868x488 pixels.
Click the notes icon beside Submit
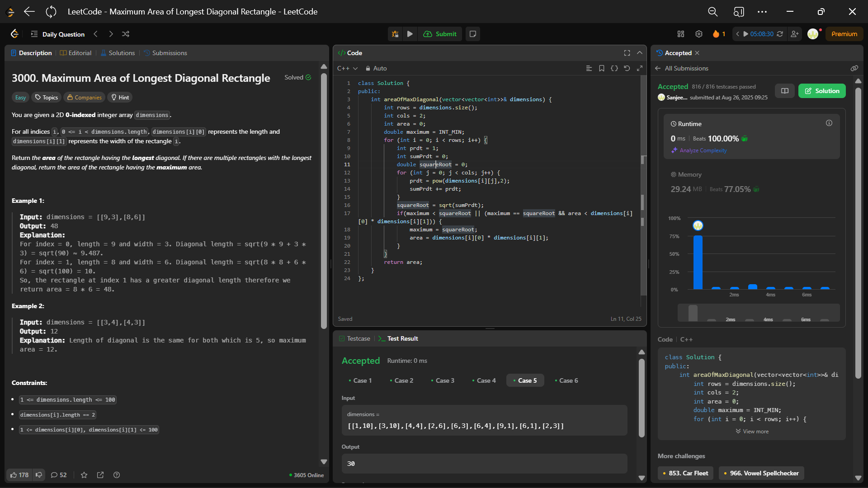pyautogui.click(x=473, y=34)
